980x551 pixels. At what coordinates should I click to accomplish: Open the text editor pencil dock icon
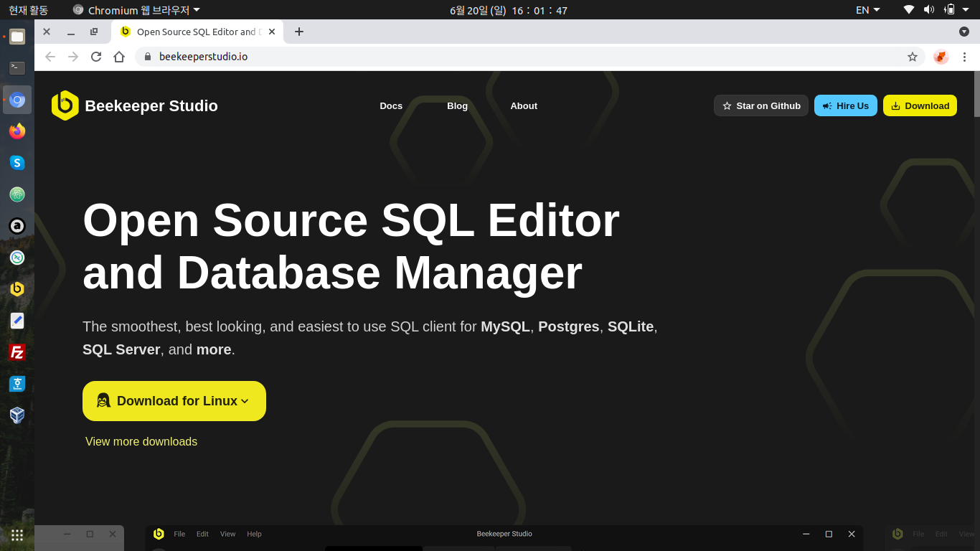pyautogui.click(x=17, y=321)
